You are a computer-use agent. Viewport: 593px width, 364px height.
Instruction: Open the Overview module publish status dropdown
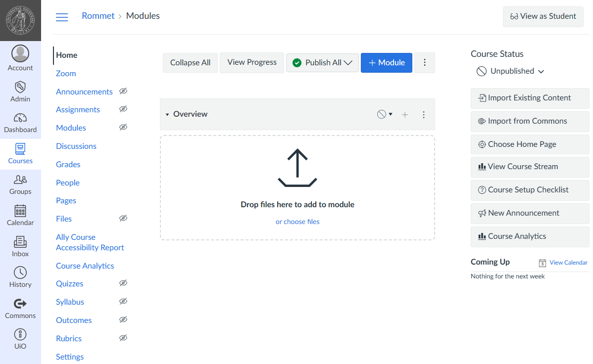[x=385, y=114]
